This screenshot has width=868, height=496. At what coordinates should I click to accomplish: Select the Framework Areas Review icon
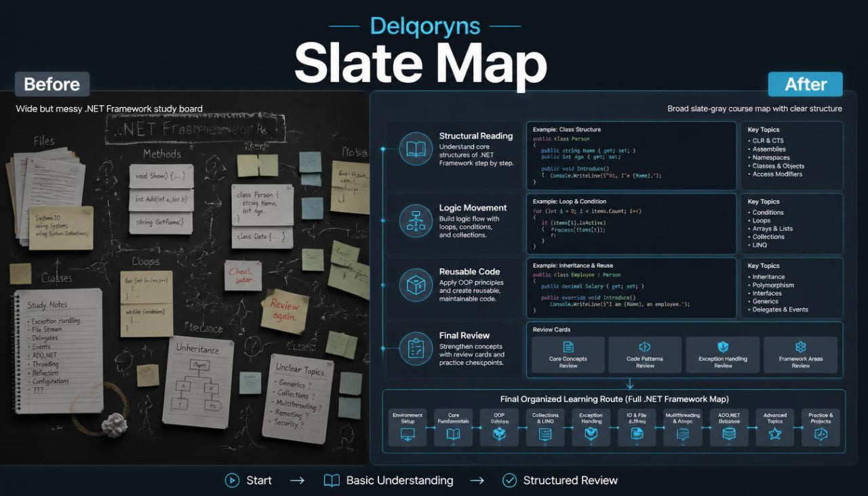coord(801,347)
